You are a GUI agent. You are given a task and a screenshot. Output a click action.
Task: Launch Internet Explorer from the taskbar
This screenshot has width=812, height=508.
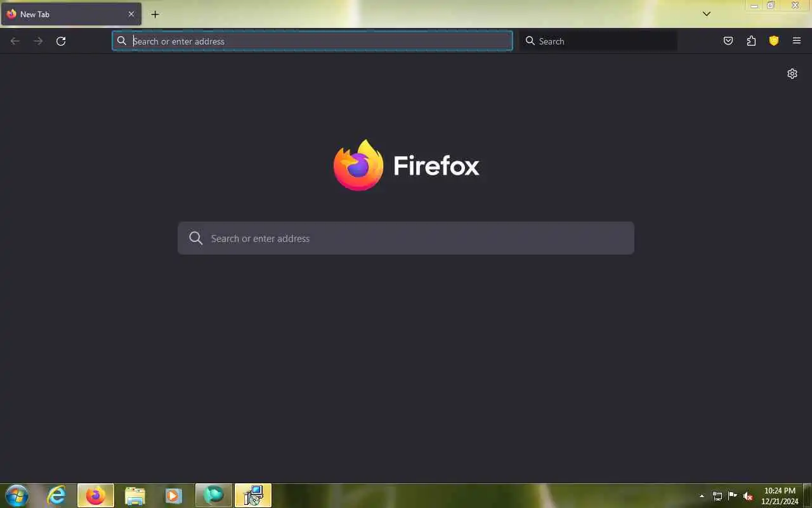coord(56,496)
